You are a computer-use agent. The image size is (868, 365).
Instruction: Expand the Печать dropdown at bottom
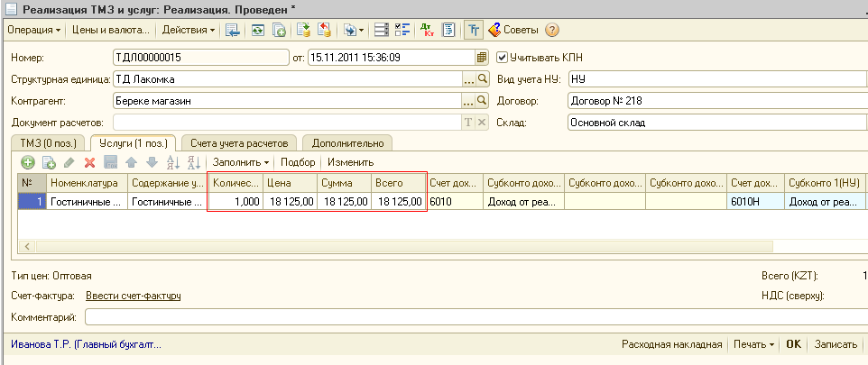(x=753, y=344)
